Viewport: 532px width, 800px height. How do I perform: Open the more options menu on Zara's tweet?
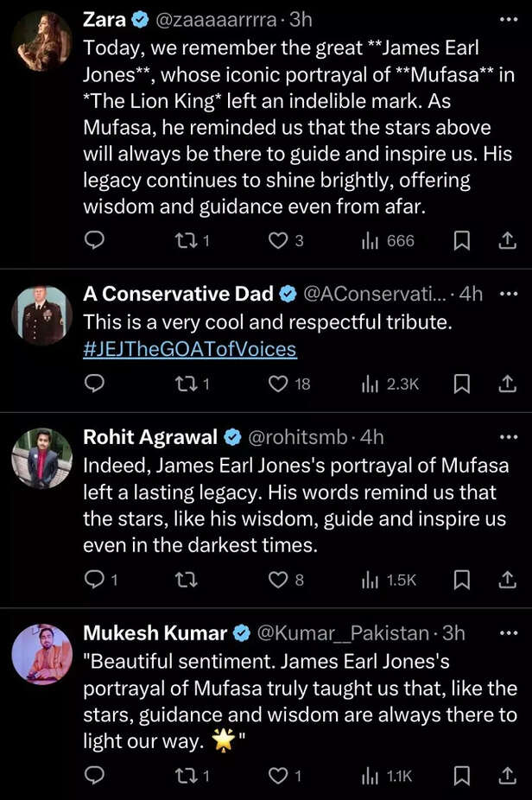[x=509, y=19]
